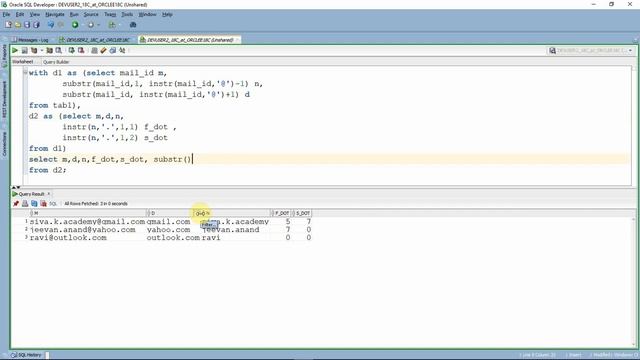Save the current worksheet
Screen dimensions: 640x360
pos(27,25)
